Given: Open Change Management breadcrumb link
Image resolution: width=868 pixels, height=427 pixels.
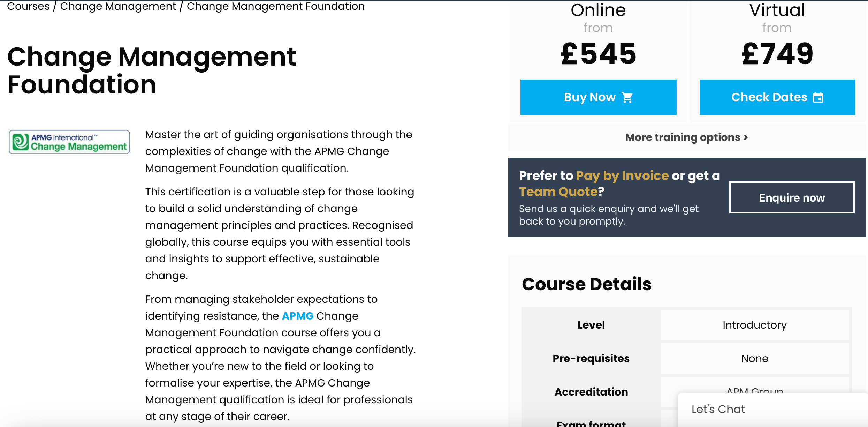Looking at the screenshot, I should point(118,6).
